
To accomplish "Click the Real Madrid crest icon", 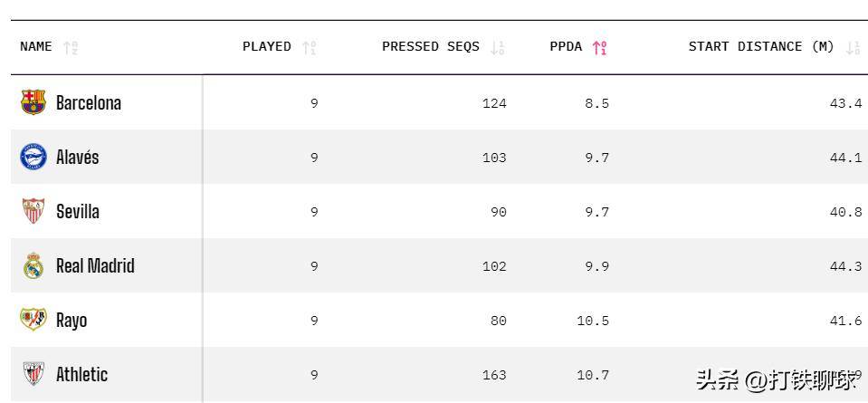I will tap(33, 265).
